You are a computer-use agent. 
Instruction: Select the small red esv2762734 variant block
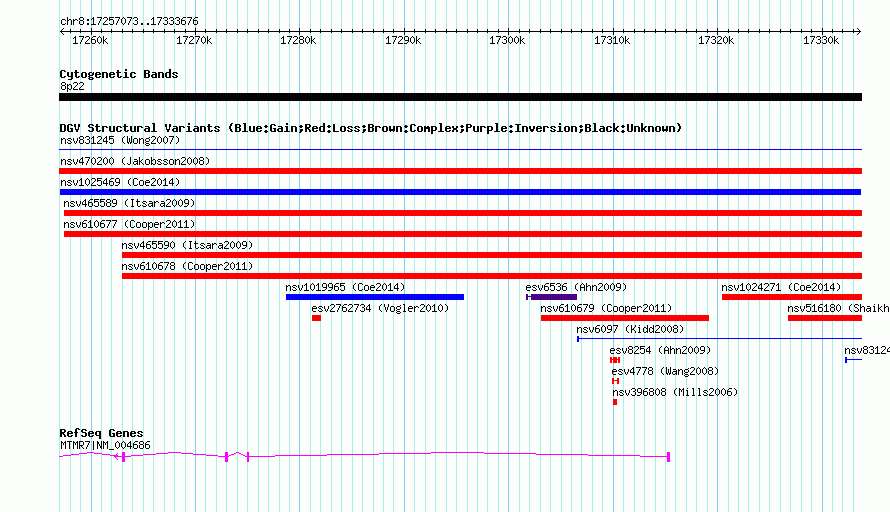(x=316, y=318)
